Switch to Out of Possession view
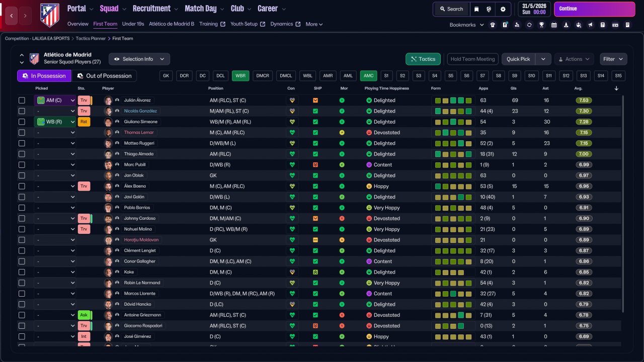This screenshot has height=362, width=644. pyautogui.click(x=104, y=76)
